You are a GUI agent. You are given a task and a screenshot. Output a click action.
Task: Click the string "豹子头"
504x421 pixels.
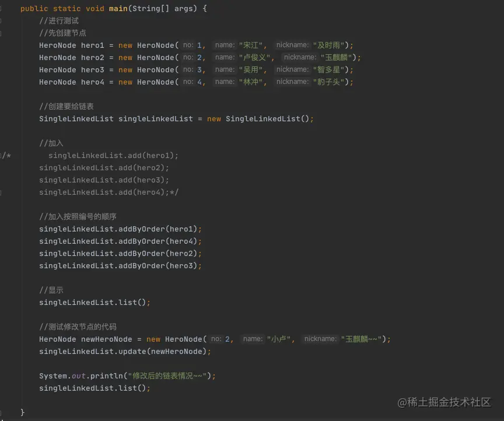click(329, 82)
